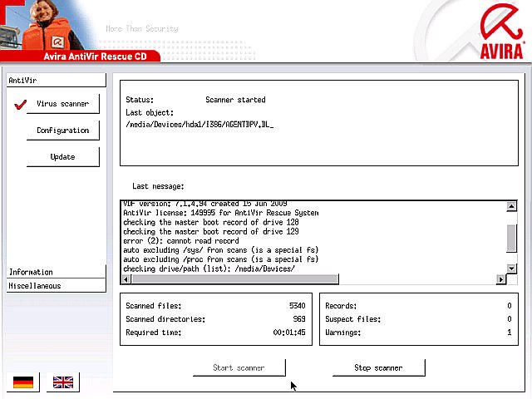Open the Information menu tab
532x399 pixels.
click(56, 272)
